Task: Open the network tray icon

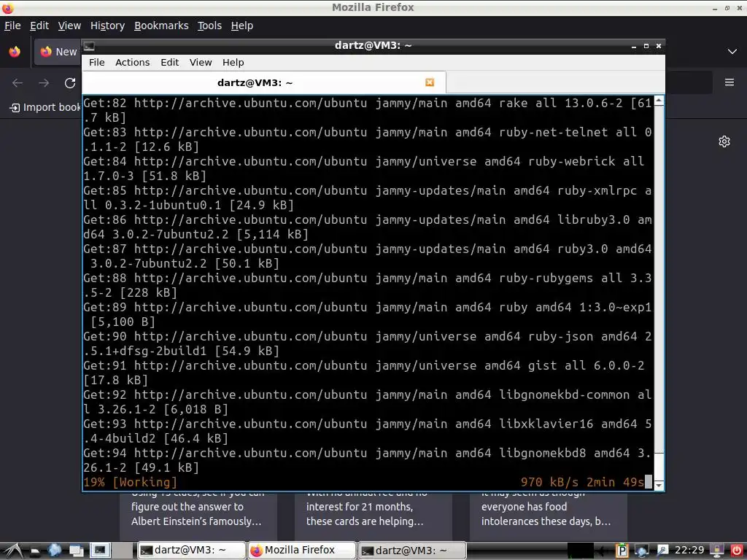Action: [642, 551]
